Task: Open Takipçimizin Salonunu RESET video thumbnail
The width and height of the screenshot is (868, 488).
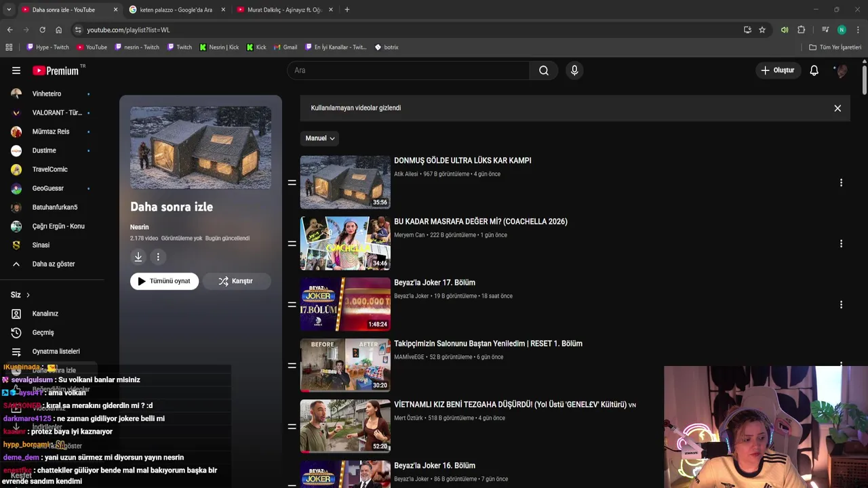Action: [345, 365]
